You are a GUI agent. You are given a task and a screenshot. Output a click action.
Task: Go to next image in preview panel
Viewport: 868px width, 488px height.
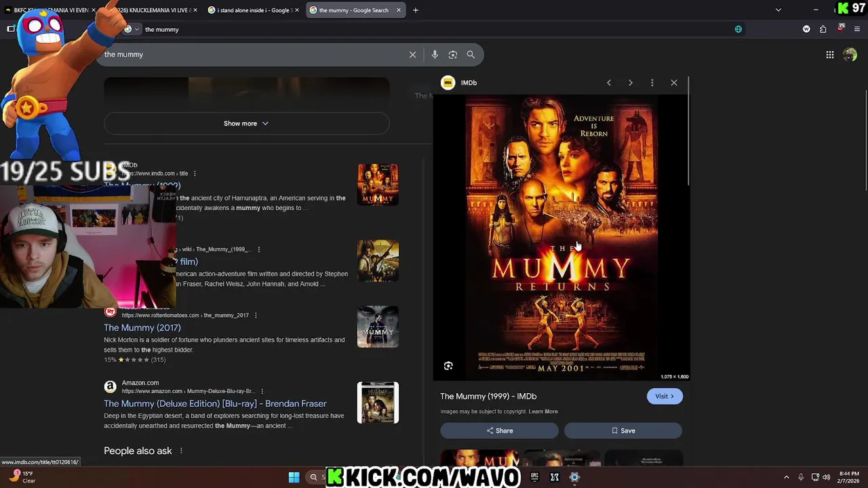(x=631, y=83)
